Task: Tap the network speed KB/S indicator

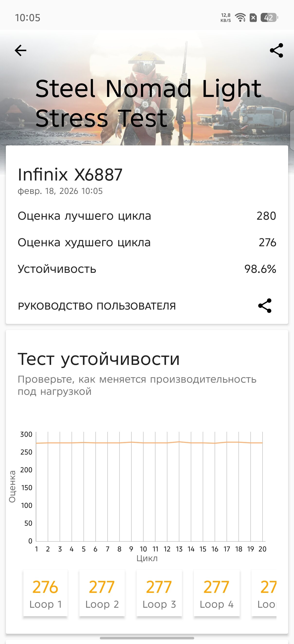Action: pos(226,18)
